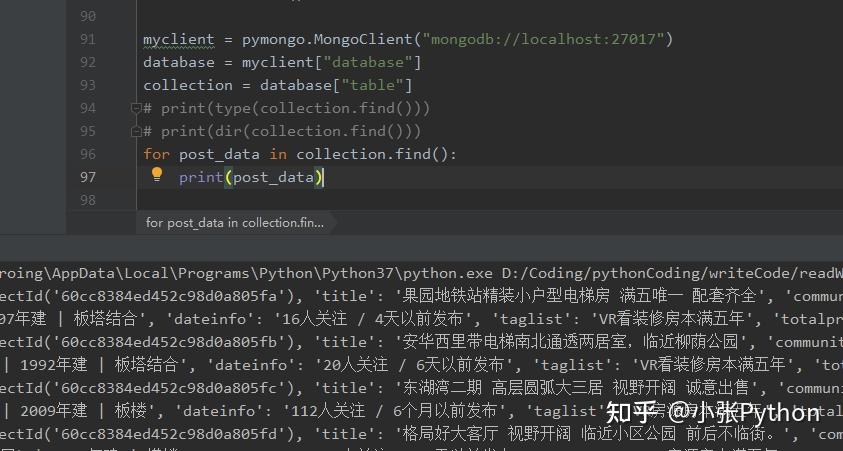This screenshot has width=843, height=451.
Task: Click line number 91 in the gutter
Action: click(x=88, y=39)
